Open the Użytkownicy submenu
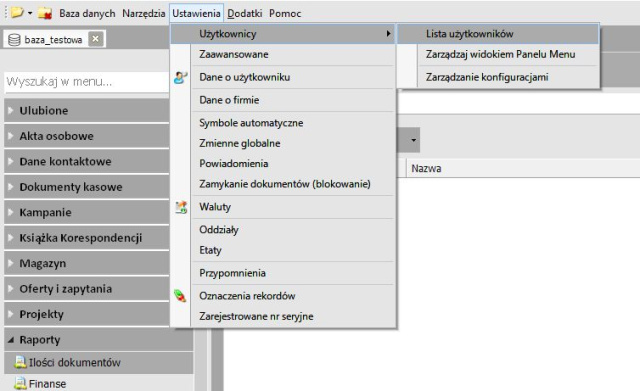Image resolution: width=640 pixels, height=391 pixels. [283, 34]
